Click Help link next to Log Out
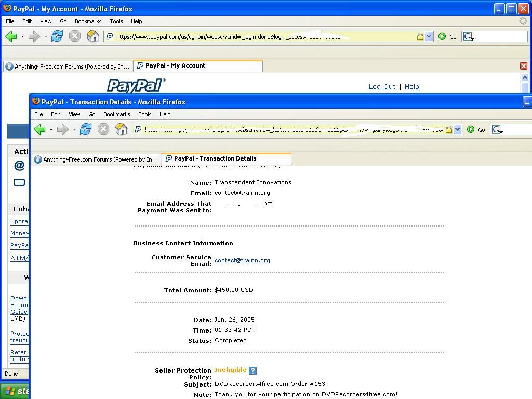The width and height of the screenshot is (532, 399). 411,87
